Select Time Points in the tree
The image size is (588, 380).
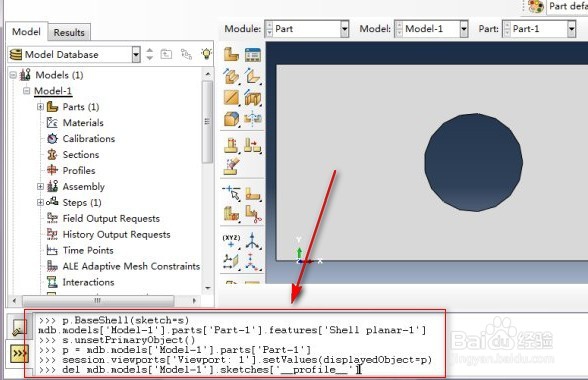(88, 250)
